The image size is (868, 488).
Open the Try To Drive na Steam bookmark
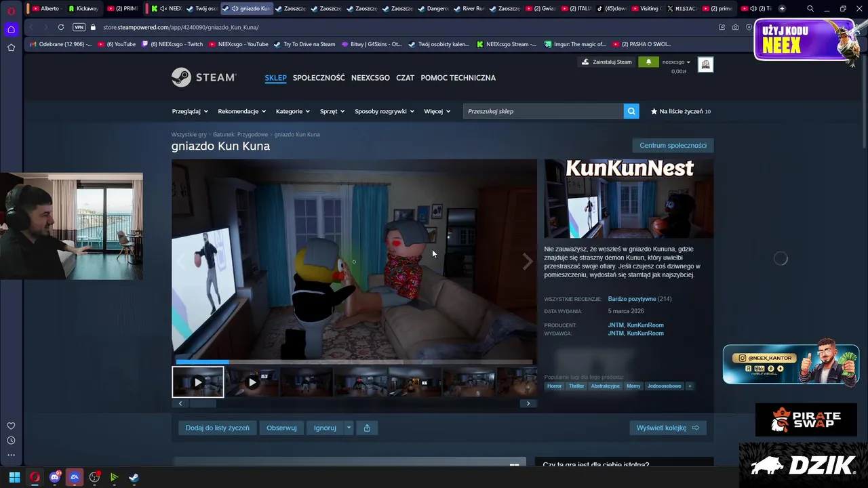(x=304, y=44)
